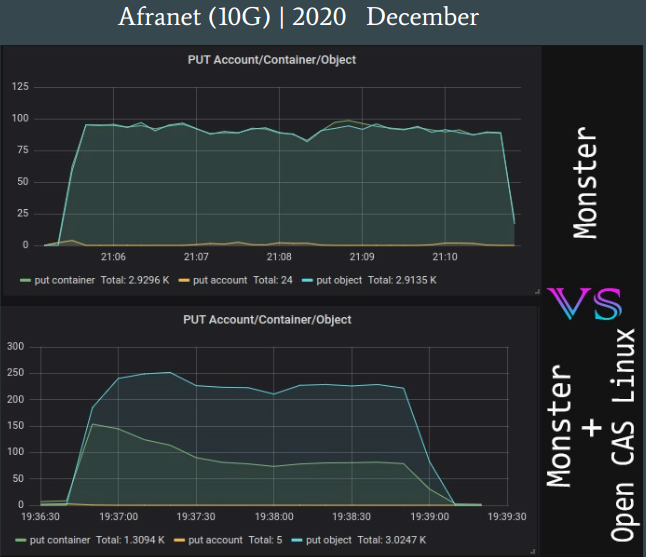Click the bottom panel resize handle icon
This screenshot has width=646, height=557.
[532, 551]
